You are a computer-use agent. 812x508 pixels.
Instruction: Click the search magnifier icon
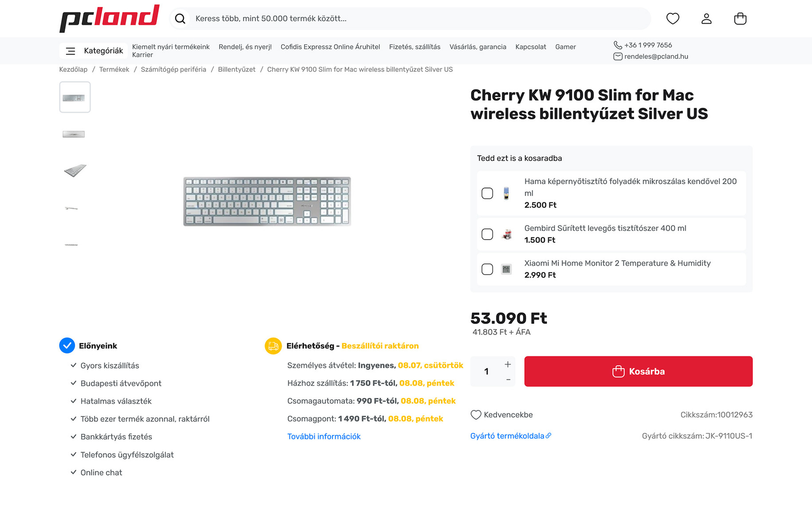click(x=180, y=19)
